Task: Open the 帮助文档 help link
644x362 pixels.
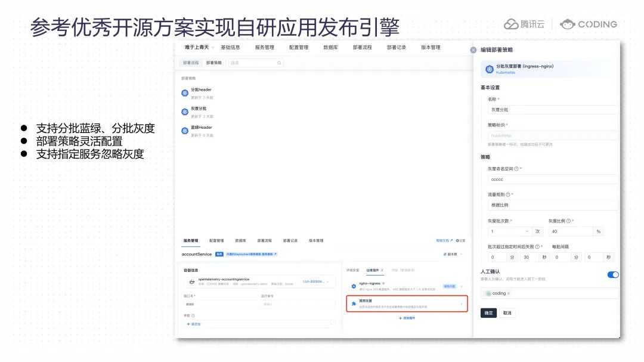Action: point(444,241)
